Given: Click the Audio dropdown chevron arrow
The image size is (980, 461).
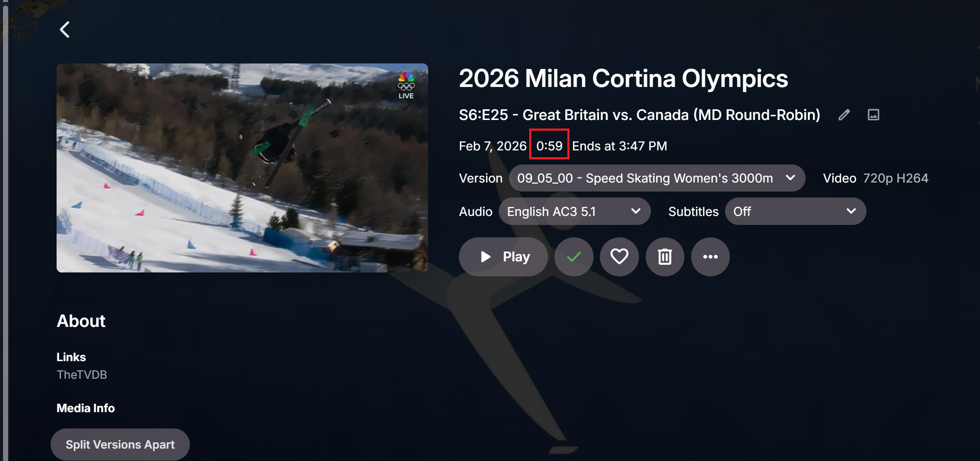Looking at the screenshot, I should point(636,211).
